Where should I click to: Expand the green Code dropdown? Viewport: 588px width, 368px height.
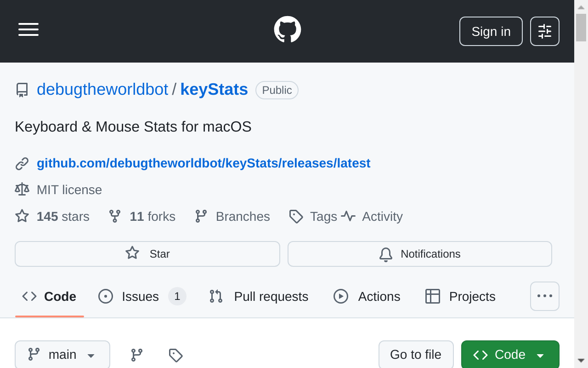510,354
